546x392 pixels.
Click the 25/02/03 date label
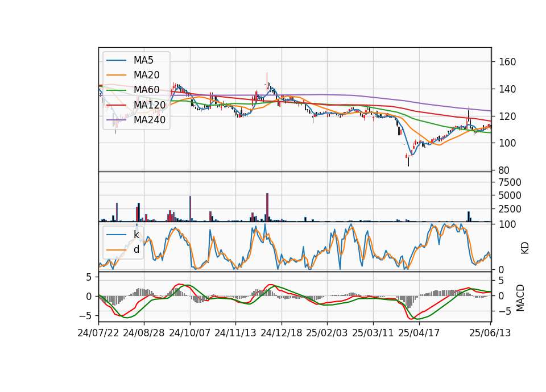[327, 333]
